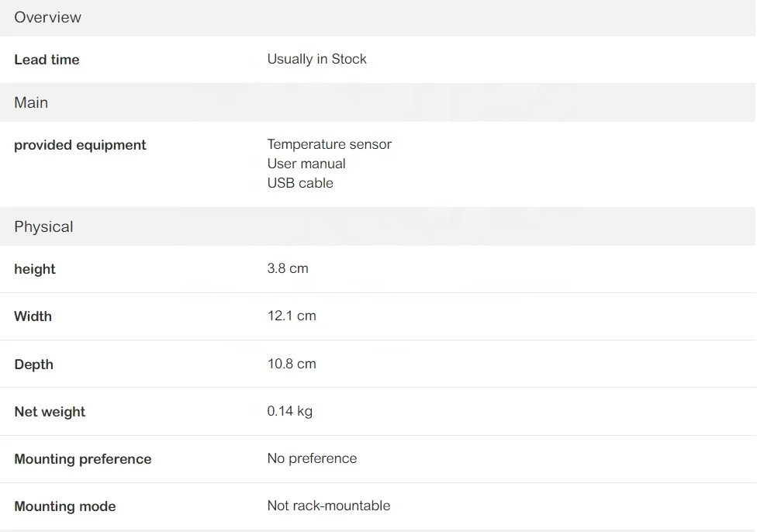Click the provided equipment label
Screen dimensions: 757x532
pos(80,145)
